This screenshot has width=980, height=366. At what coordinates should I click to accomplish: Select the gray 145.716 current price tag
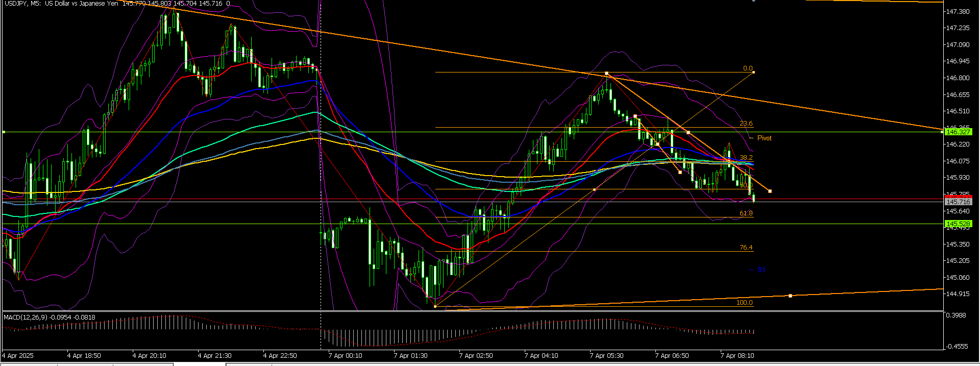point(958,202)
